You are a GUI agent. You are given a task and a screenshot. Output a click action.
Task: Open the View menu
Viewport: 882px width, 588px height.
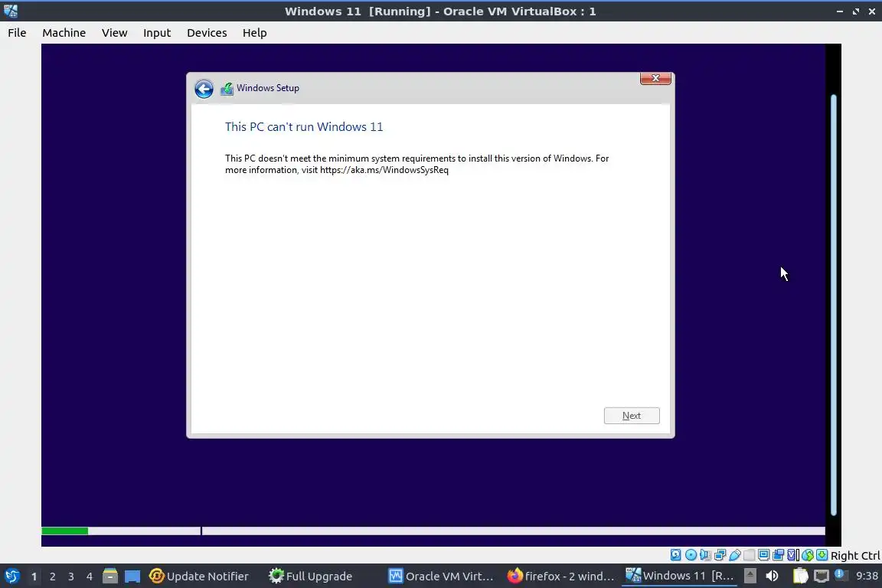(114, 33)
